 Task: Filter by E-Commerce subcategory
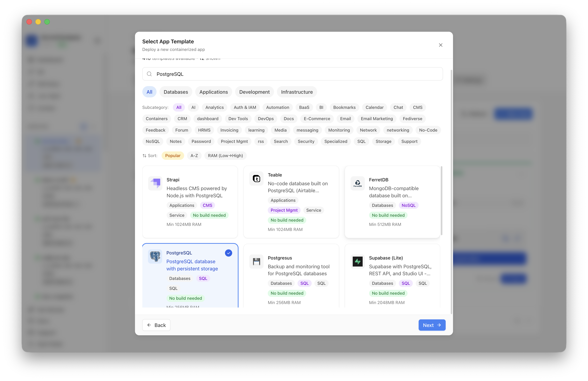(317, 119)
